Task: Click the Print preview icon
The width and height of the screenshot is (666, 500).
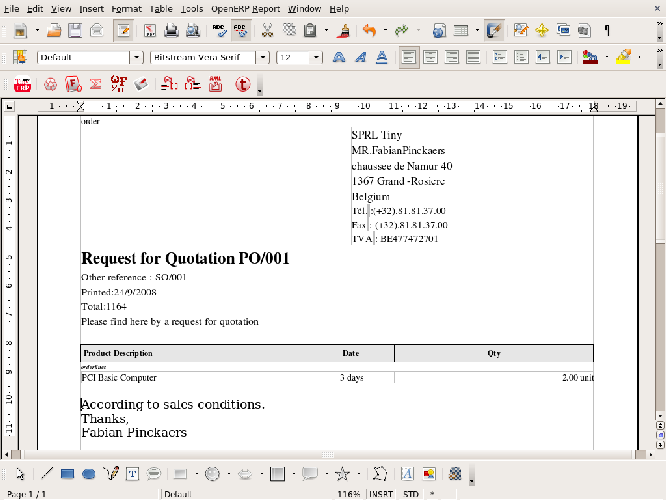Action: [x=194, y=31]
